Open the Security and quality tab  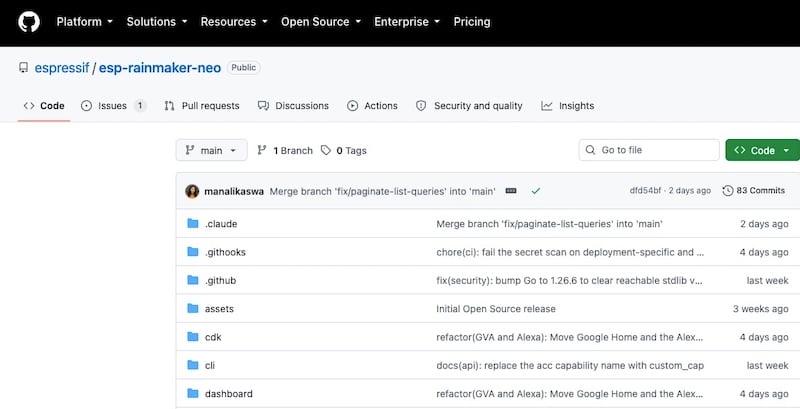pyautogui.click(x=469, y=106)
